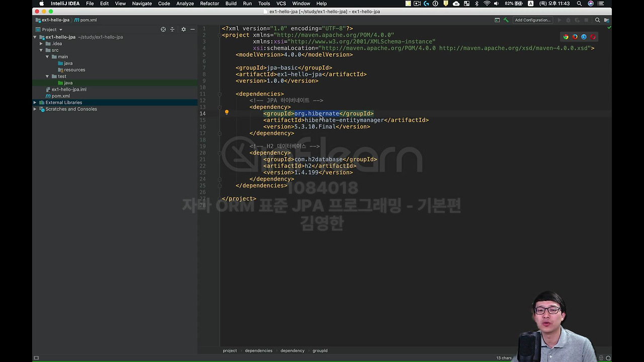Click Locate/Scroll from Source target icon
644x362 pixels.
[163, 30]
